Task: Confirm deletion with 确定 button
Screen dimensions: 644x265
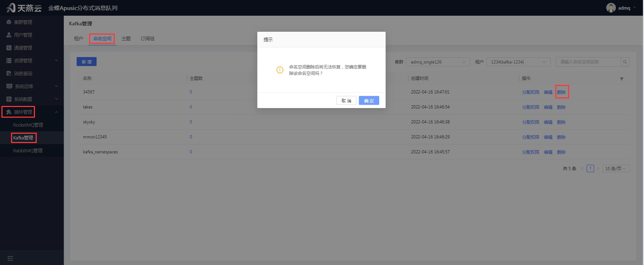Action: click(369, 101)
